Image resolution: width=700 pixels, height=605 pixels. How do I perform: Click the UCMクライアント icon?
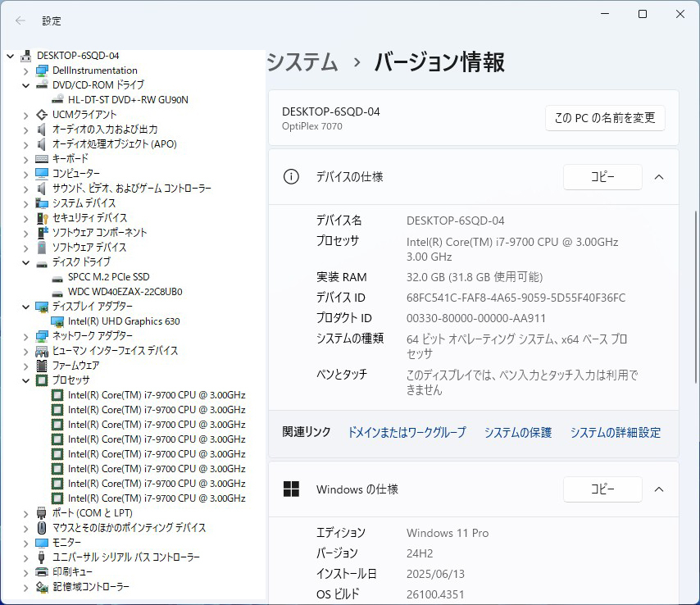click(42, 115)
